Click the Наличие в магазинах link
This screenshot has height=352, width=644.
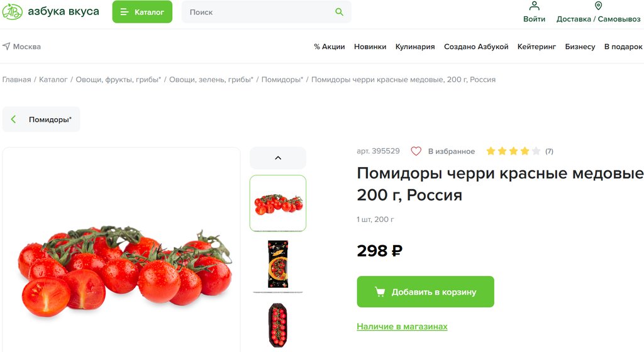(402, 327)
